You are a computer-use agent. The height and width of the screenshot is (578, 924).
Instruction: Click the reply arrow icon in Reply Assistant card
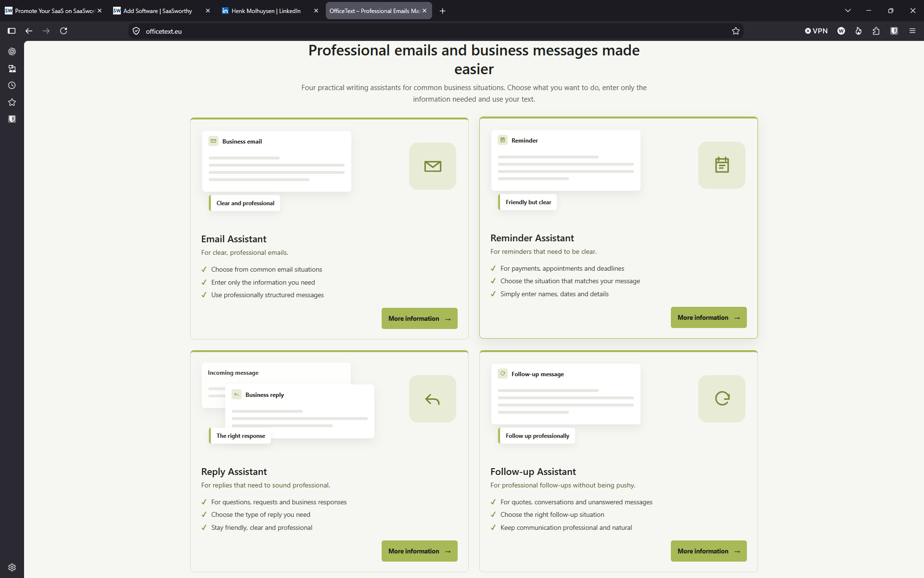click(433, 399)
